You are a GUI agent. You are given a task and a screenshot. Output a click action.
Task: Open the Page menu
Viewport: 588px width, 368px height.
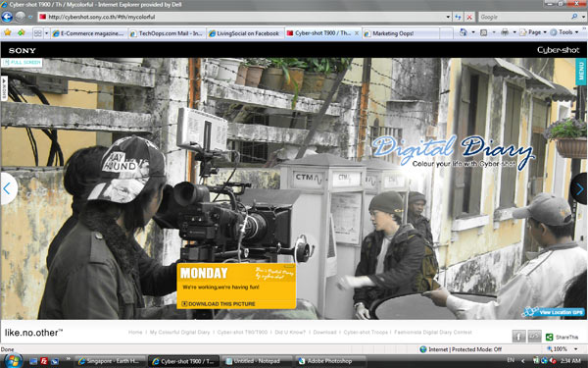click(533, 32)
